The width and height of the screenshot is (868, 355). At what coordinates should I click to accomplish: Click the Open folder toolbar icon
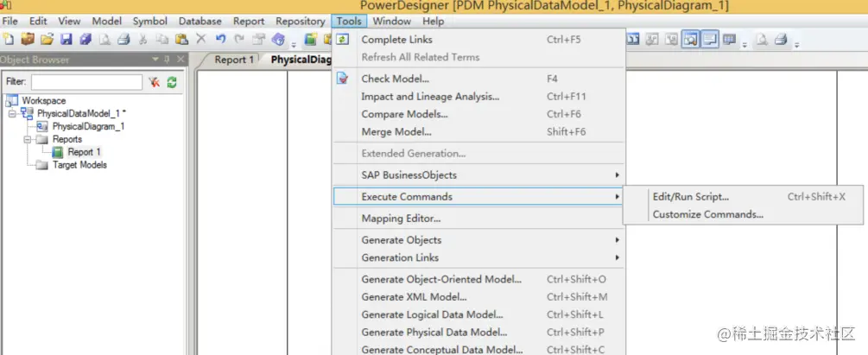47,39
